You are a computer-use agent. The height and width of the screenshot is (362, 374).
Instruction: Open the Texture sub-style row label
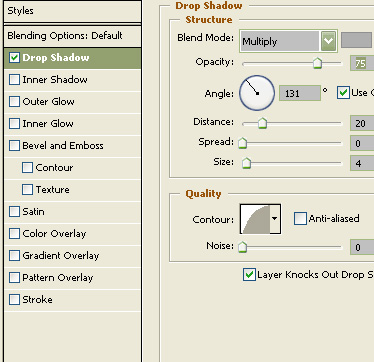coord(53,190)
